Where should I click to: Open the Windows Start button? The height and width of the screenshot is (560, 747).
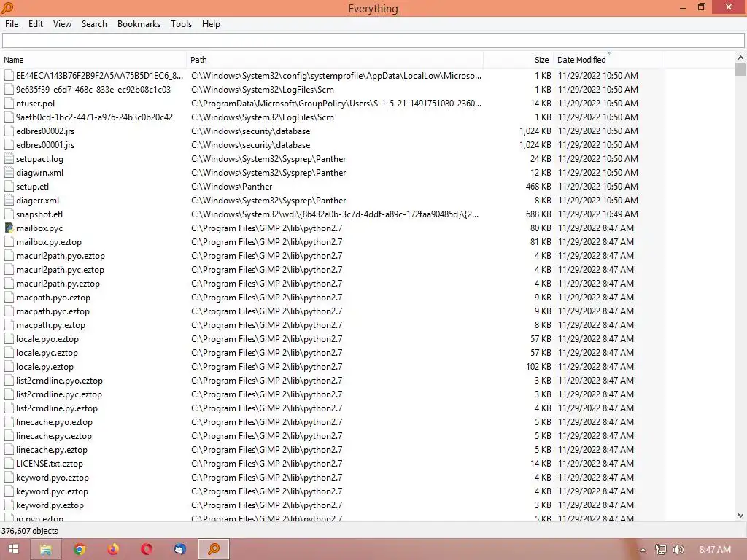13,549
